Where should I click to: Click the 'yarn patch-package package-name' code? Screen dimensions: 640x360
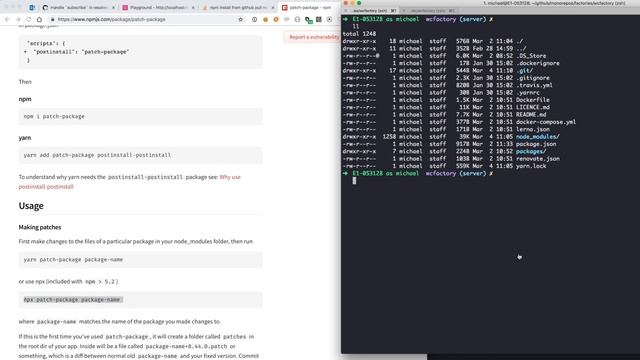tap(140, 260)
